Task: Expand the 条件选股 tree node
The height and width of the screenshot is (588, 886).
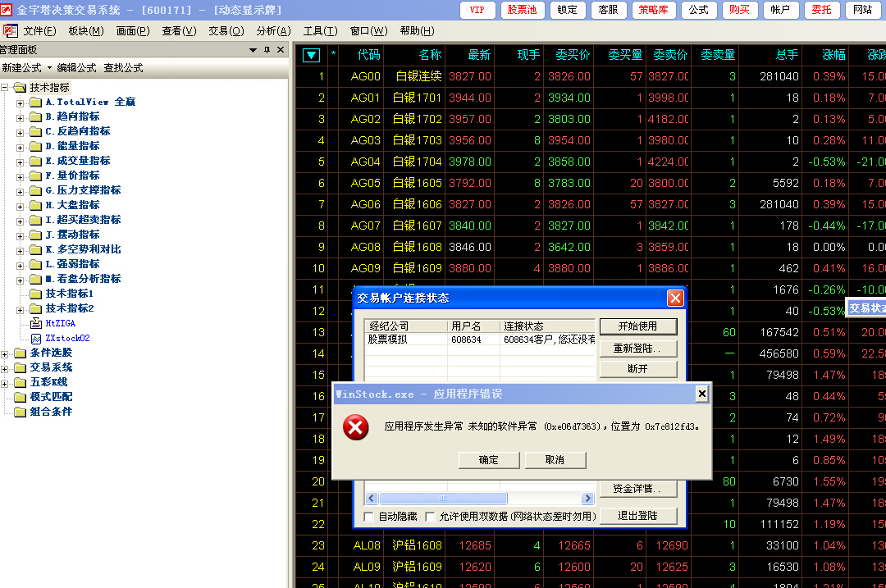Action: (6, 353)
